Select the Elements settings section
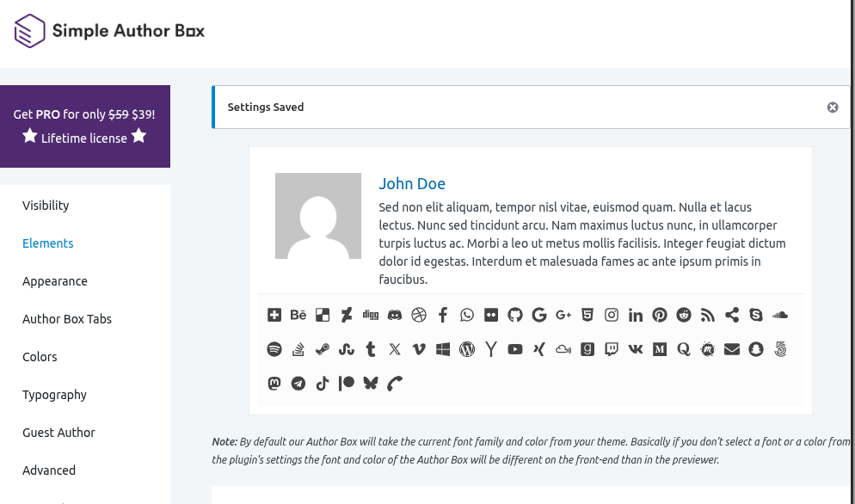The height and width of the screenshot is (504, 855). [48, 243]
